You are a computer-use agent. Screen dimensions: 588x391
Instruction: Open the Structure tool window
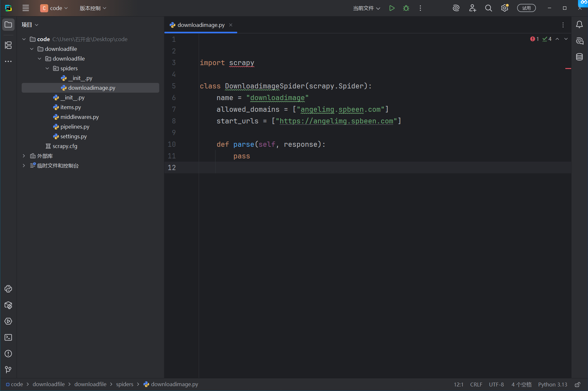coord(8,45)
